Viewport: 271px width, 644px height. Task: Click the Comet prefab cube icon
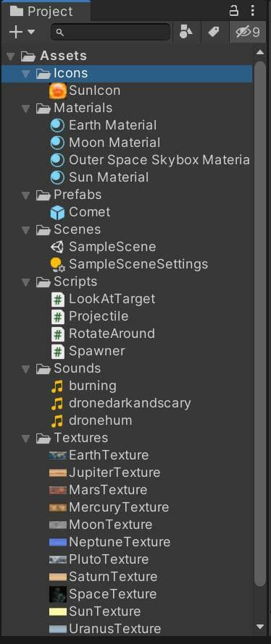pyautogui.click(x=57, y=212)
